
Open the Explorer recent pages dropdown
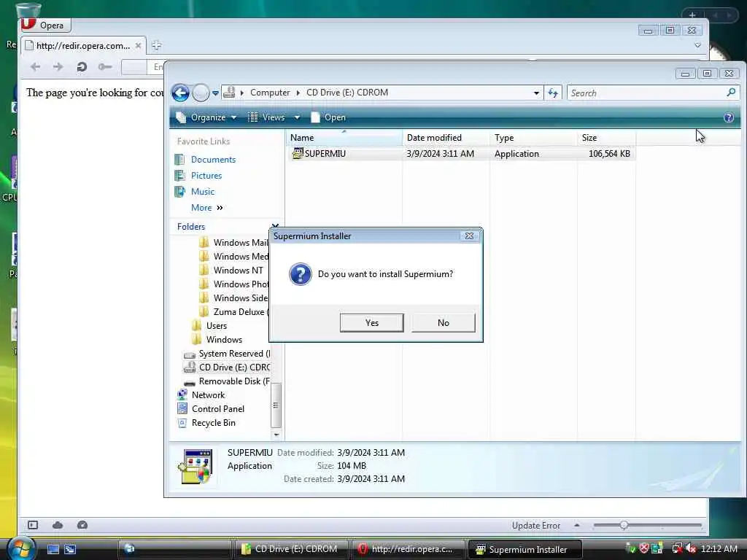(215, 93)
